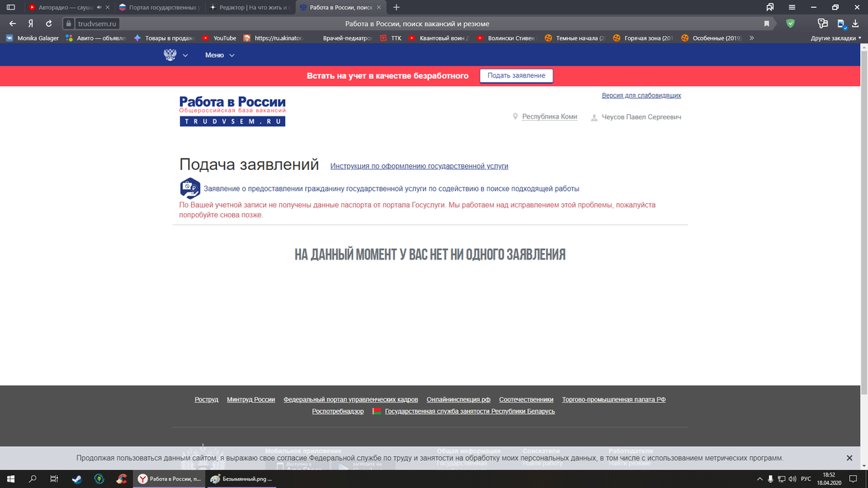Open the Товары в продаже bookmark
Viewport: 868px width, 488px height.
[163, 38]
